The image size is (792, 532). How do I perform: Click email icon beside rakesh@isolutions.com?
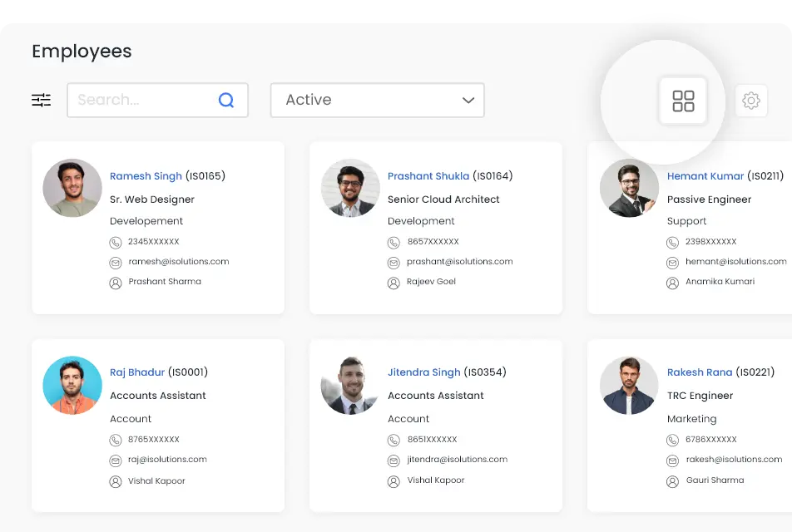pos(672,460)
